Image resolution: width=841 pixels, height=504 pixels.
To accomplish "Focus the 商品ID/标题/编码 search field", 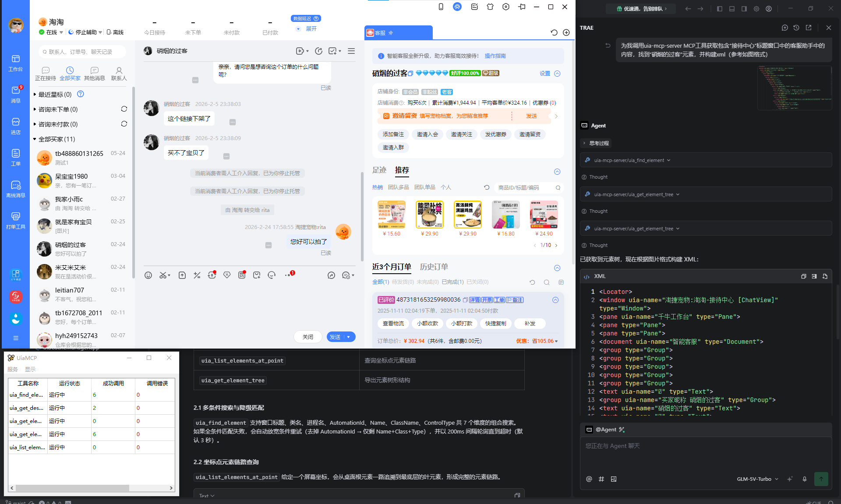I will pyautogui.click(x=528, y=187).
